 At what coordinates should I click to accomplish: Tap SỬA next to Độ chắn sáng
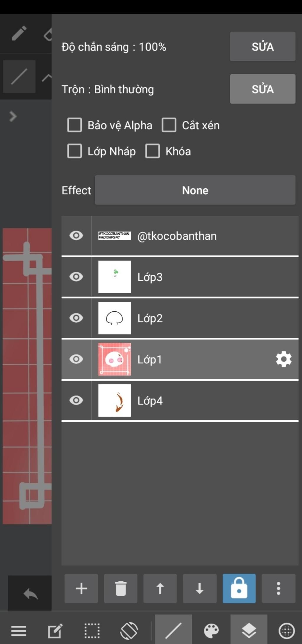[x=262, y=46]
